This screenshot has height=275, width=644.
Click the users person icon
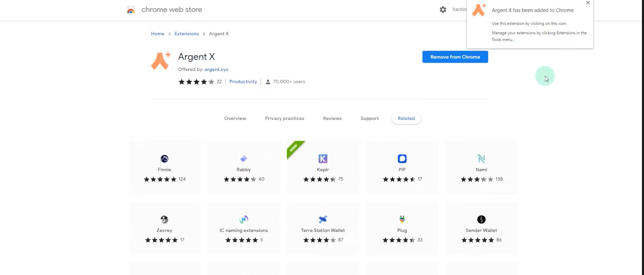click(268, 82)
